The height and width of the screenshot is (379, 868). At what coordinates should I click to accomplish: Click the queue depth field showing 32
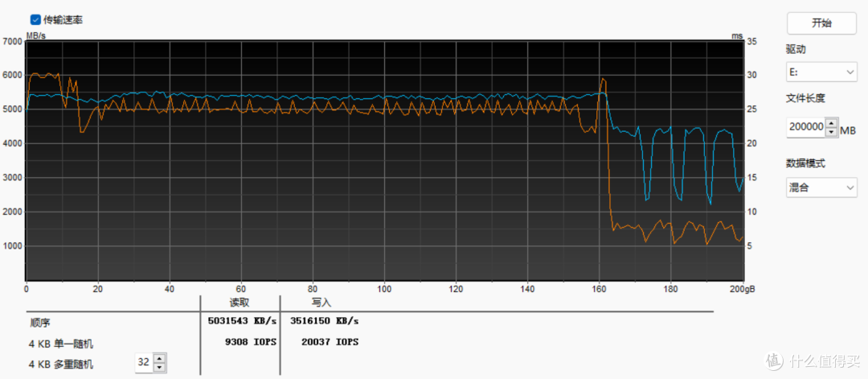pyautogui.click(x=144, y=362)
